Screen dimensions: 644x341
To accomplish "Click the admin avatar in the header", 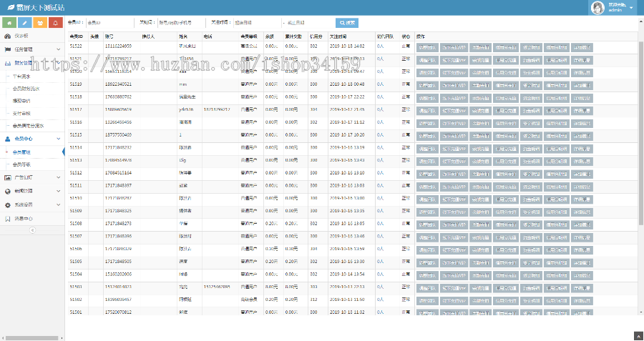I will pos(597,8).
